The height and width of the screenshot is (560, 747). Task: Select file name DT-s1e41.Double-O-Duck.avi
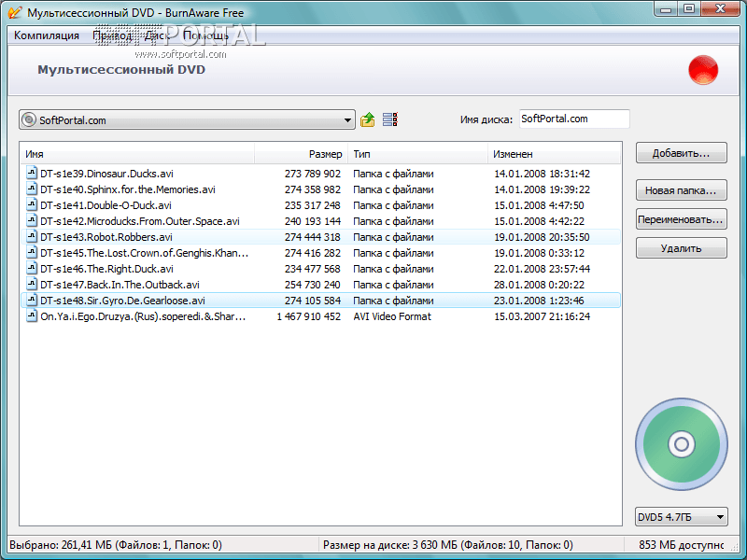coord(106,205)
